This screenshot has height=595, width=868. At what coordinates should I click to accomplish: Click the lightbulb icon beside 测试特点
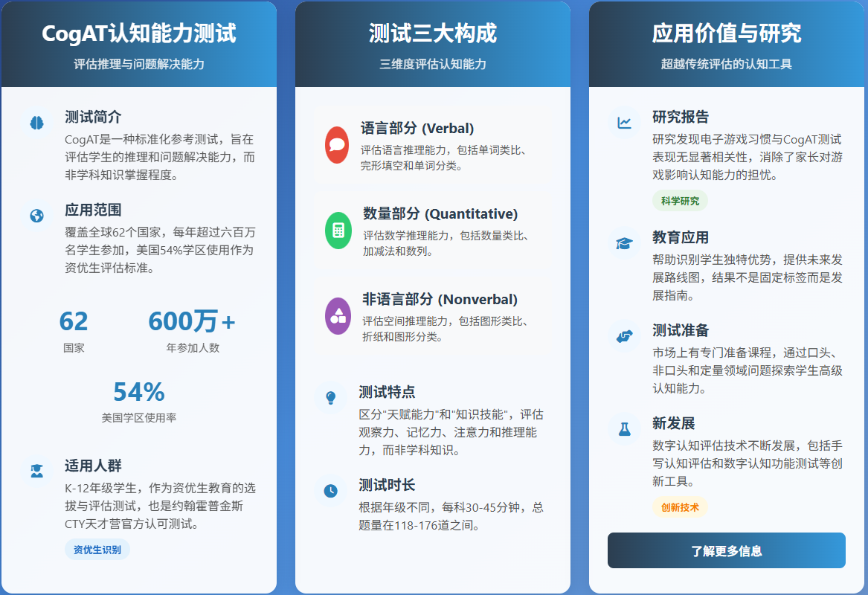331,397
